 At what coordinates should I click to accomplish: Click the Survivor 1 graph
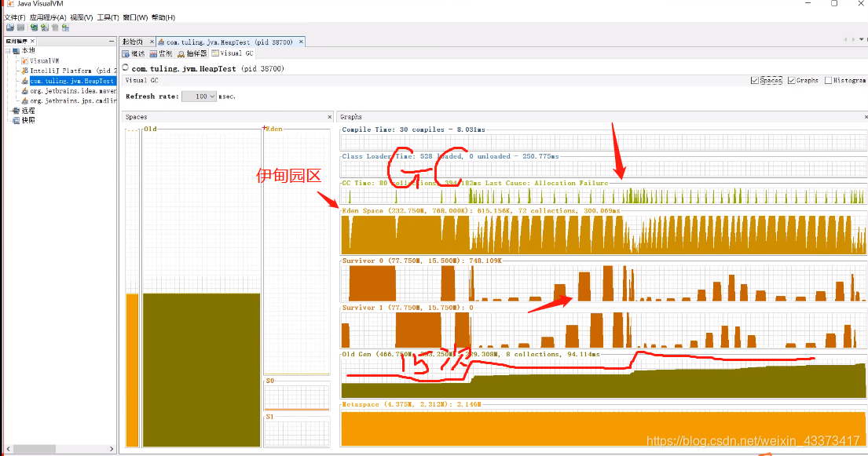603,330
